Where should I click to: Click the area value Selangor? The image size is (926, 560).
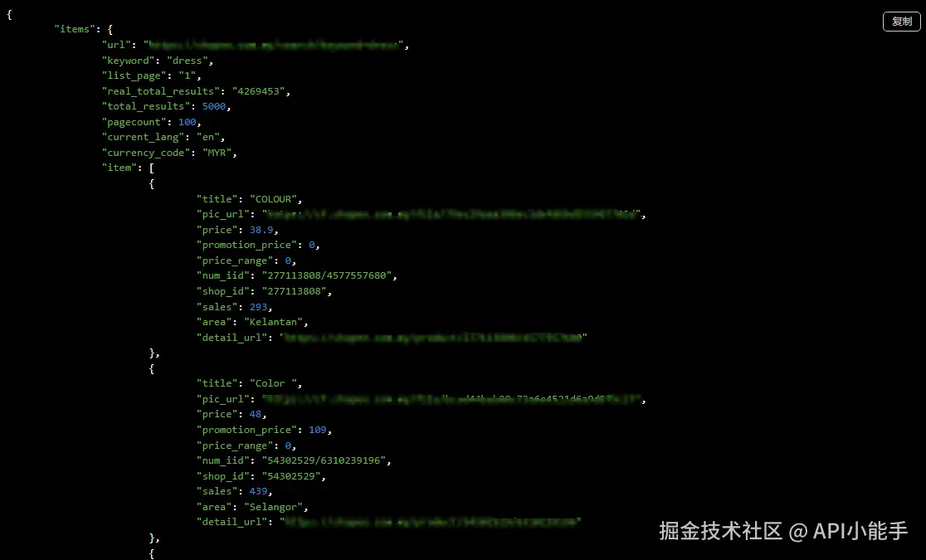pyautogui.click(x=273, y=507)
